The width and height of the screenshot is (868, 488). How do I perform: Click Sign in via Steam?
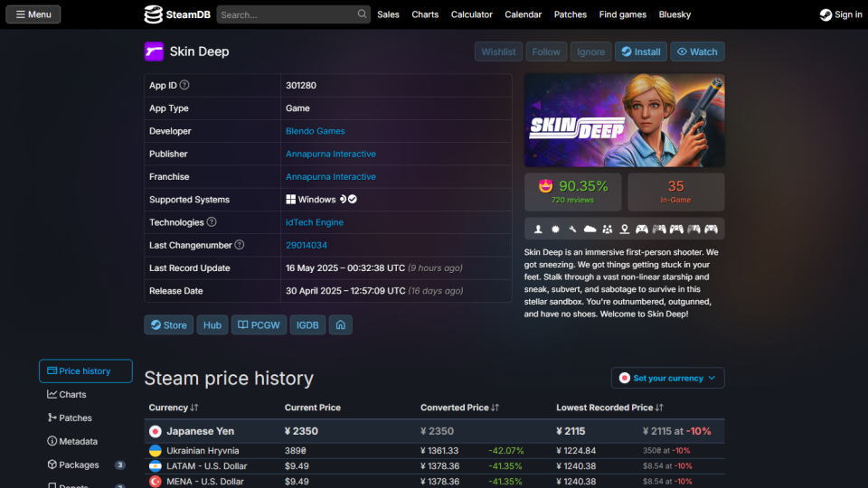tap(841, 14)
